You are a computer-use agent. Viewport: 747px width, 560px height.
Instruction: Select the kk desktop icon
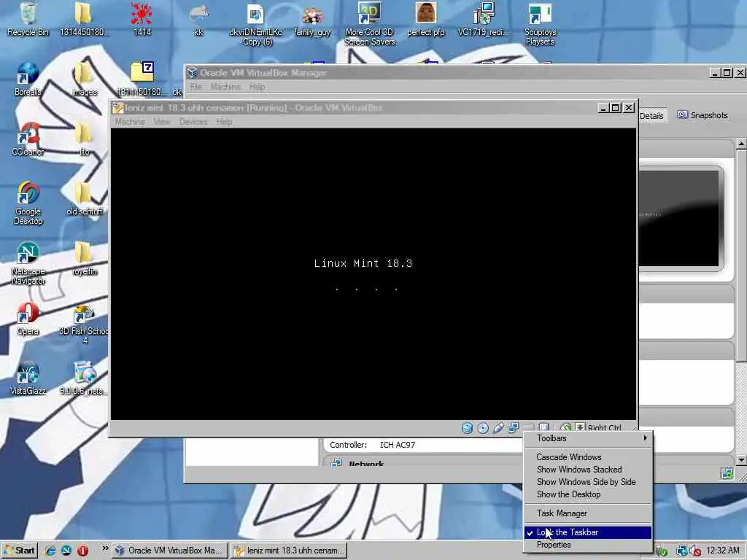coord(198,19)
